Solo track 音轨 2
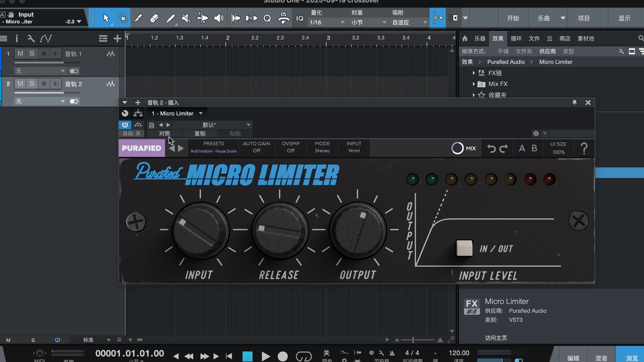The width and height of the screenshot is (644, 362). click(32, 84)
